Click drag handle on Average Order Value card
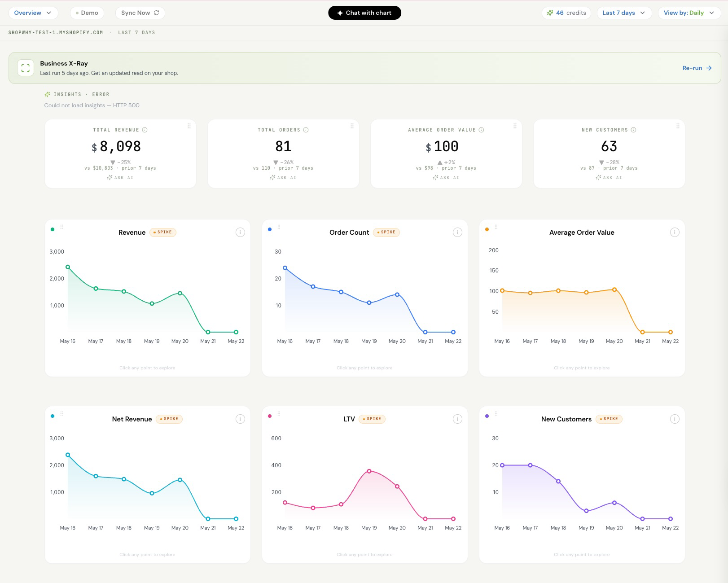The height and width of the screenshot is (583, 728). [515, 126]
